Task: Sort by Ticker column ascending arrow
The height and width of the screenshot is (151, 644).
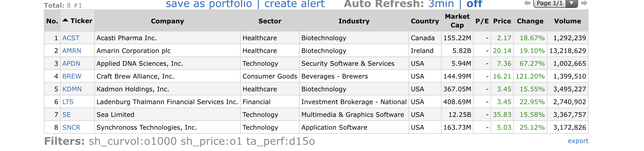Action: point(65,20)
